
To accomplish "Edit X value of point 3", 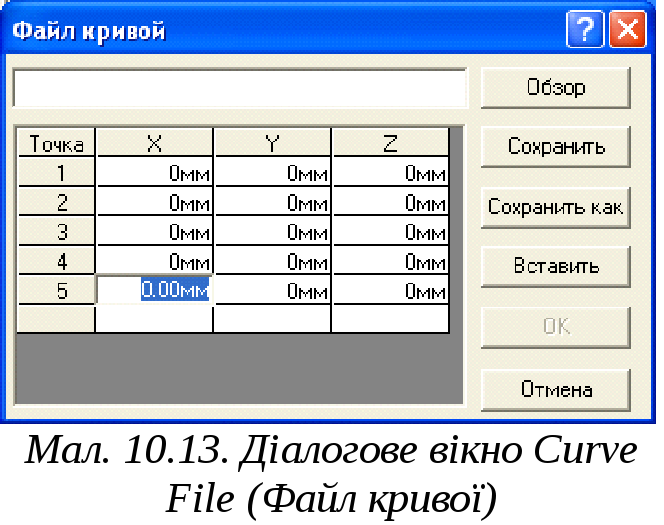I will coord(155,231).
